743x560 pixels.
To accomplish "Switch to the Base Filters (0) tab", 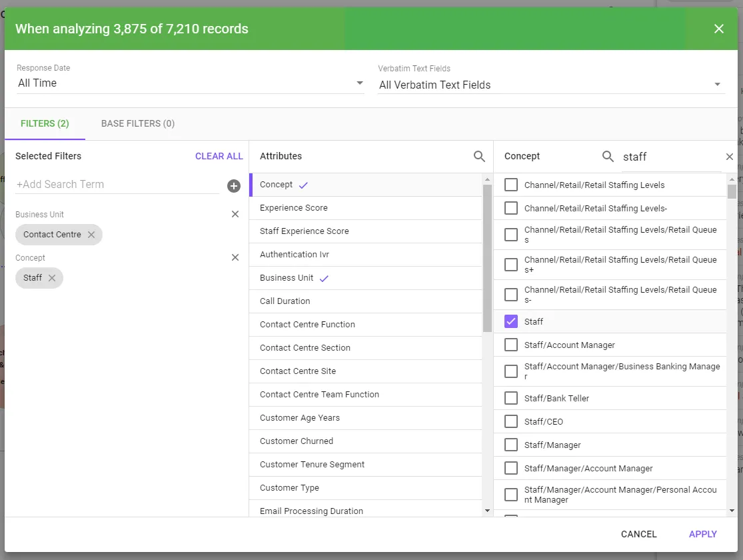I will pos(138,124).
